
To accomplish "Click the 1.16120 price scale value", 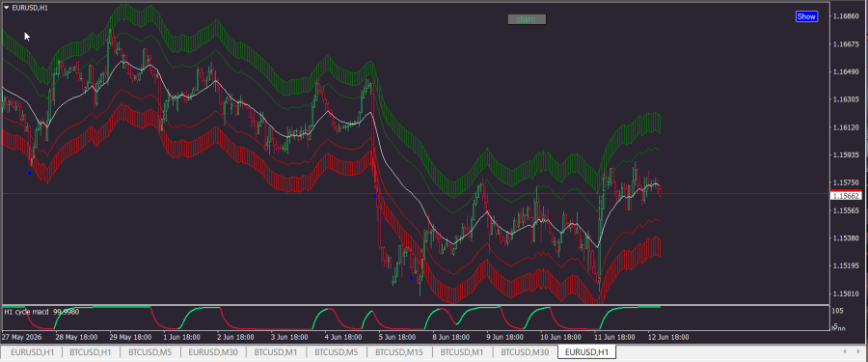I will (846, 127).
